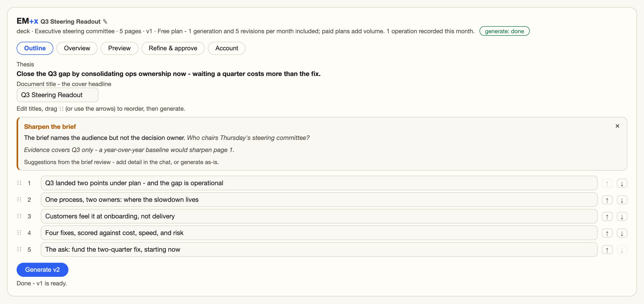Open the Account tab

[227, 48]
